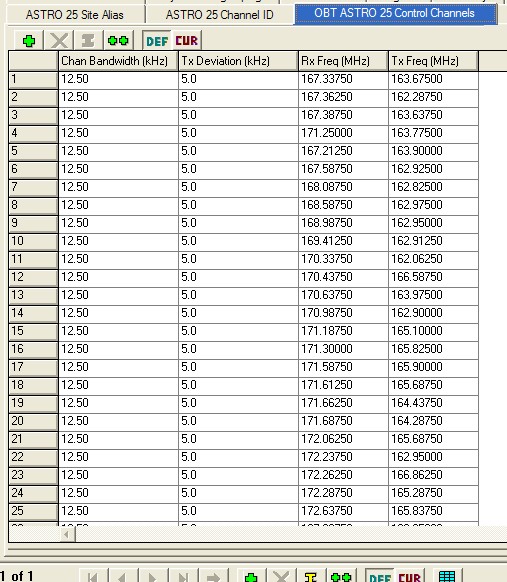Click the go-to record arrow icon in bottom bar
Image resolution: width=507 pixels, height=582 pixels.
(213, 577)
